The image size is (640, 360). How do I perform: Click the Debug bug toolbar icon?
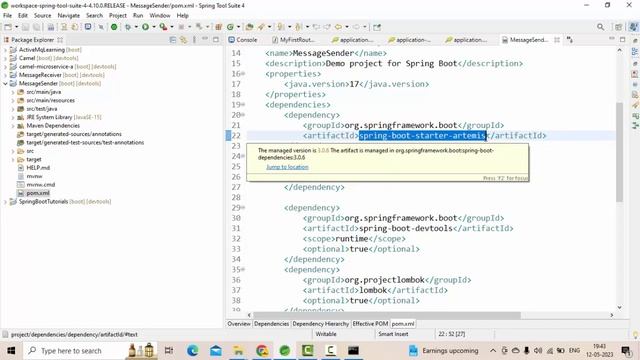(x=128, y=27)
